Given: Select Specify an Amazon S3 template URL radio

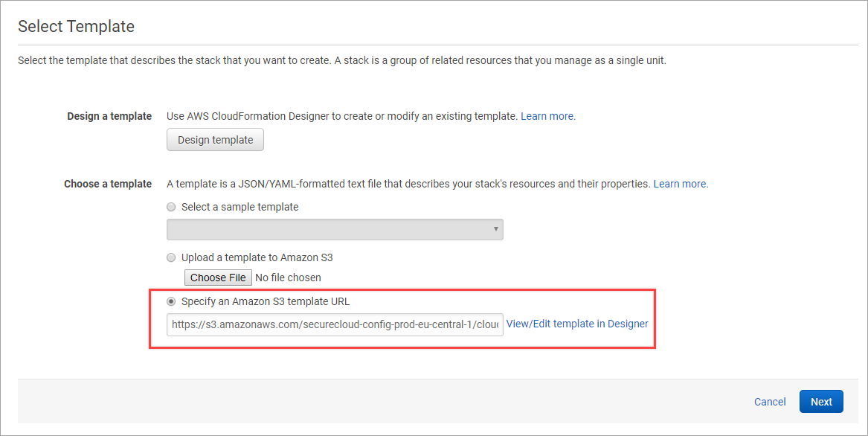Looking at the screenshot, I should tap(172, 301).
